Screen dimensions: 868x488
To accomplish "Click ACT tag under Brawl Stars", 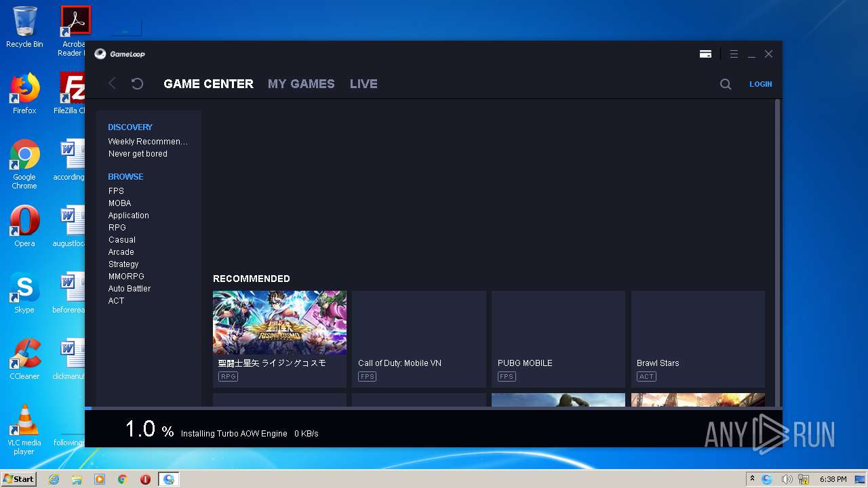I will pos(646,377).
